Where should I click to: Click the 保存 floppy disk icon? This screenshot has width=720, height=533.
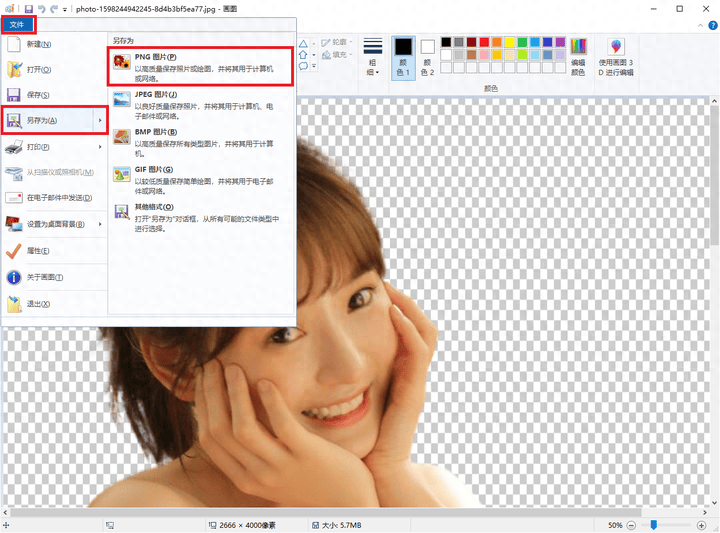[14, 95]
